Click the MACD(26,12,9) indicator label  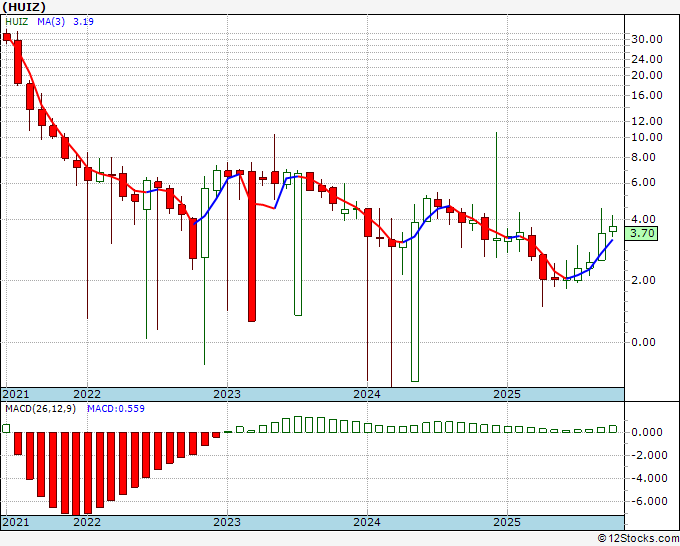[x=40, y=409]
